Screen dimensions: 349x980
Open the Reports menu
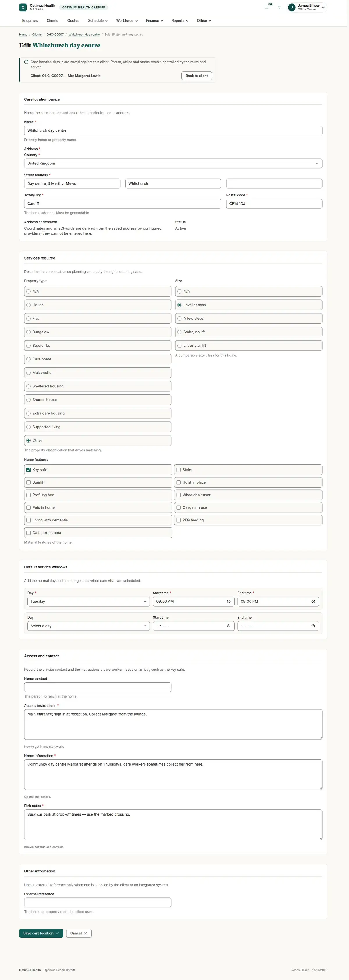[x=180, y=21]
